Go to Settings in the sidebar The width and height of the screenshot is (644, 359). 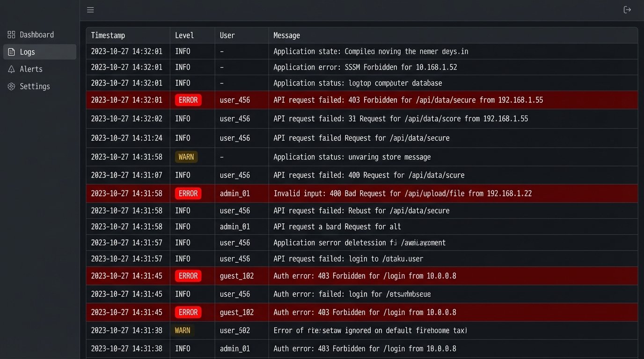tap(35, 86)
